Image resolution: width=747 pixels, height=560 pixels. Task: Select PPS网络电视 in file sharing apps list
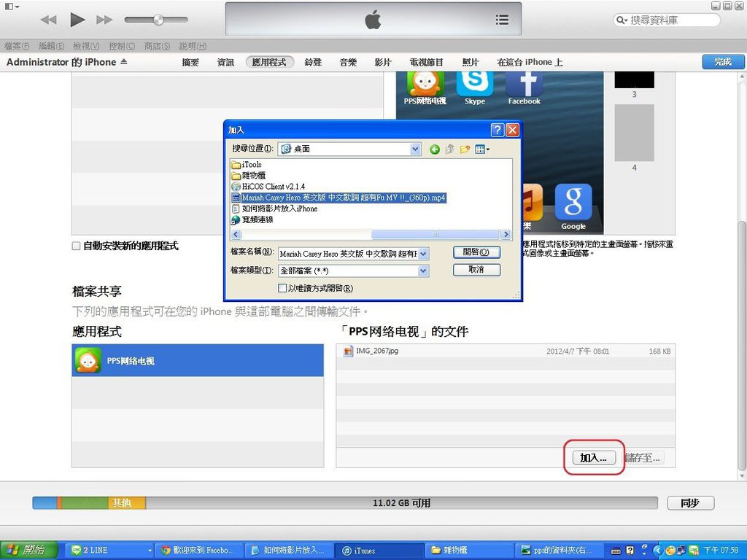[x=197, y=360]
